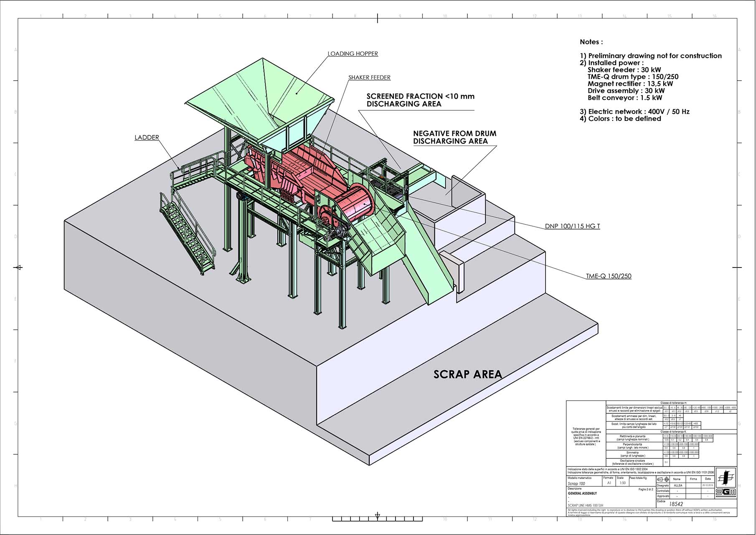Click the 'LADDER' callout label

tap(147, 137)
